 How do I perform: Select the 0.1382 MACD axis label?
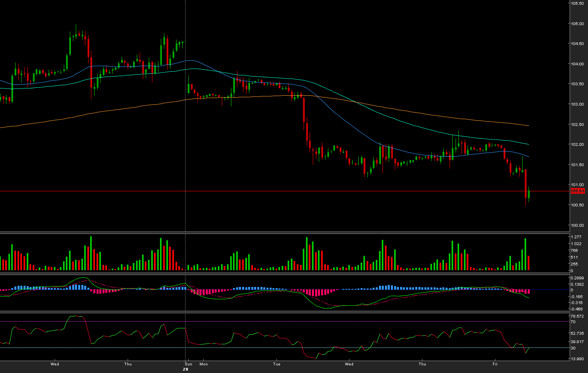click(578, 284)
